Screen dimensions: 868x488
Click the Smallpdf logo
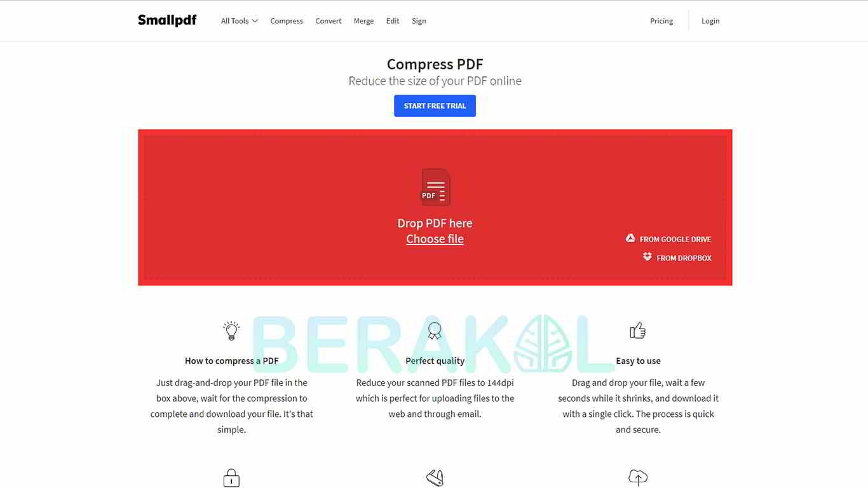coord(167,20)
